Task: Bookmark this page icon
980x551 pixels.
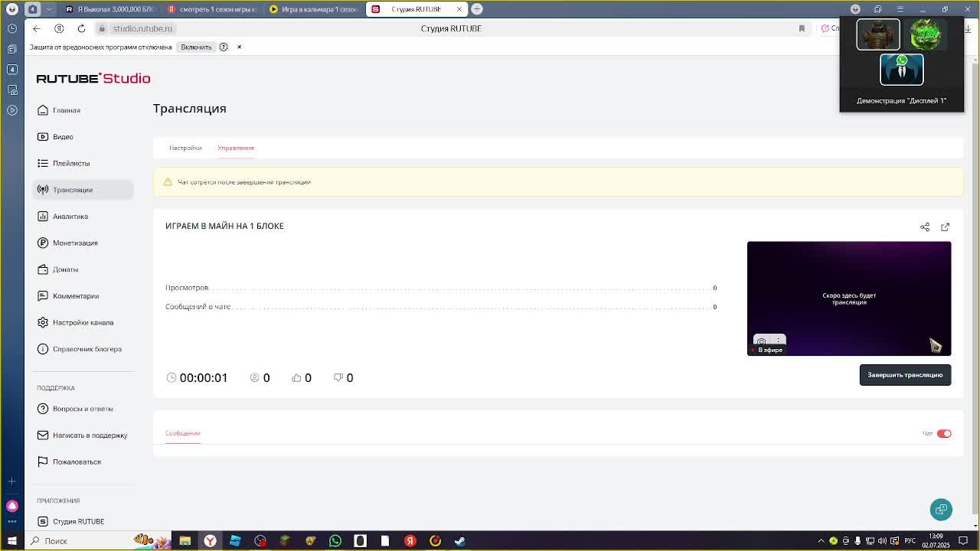Action: click(802, 28)
